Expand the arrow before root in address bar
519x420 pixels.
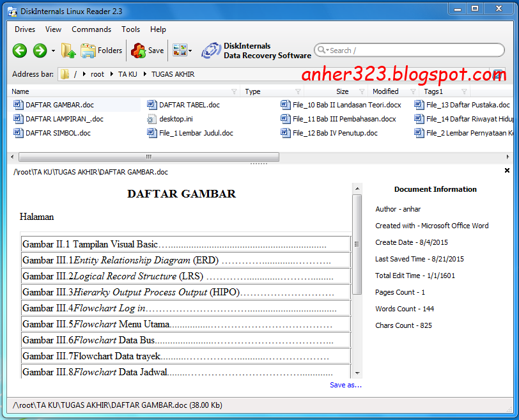tap(84, 74)
